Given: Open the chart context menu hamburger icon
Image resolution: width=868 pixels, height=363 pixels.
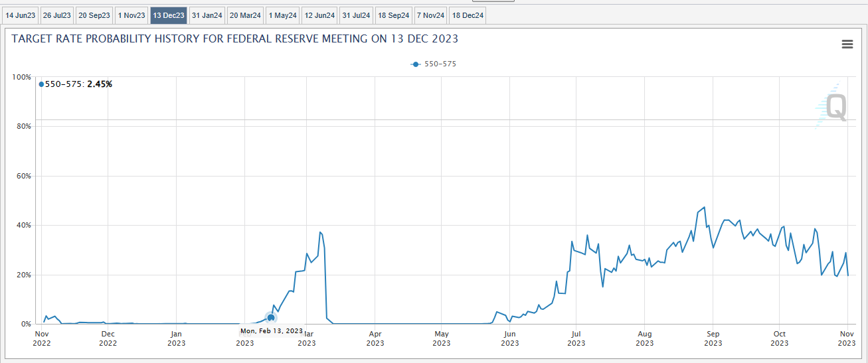Looking at the screenshot, I should (x=847, y=44).
